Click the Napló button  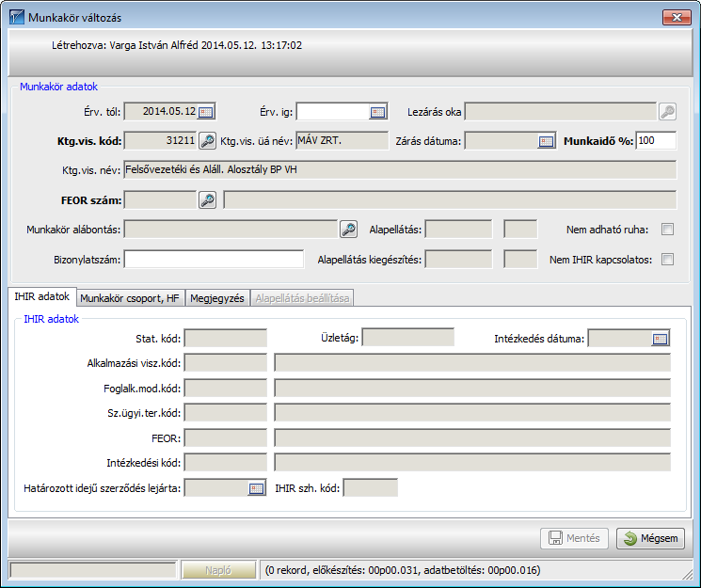click(218, 570)
